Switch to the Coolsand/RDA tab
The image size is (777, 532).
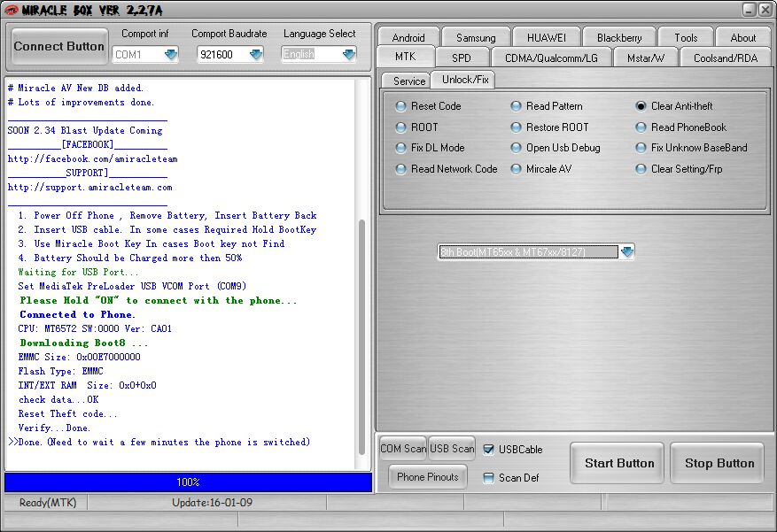(726, 58)
